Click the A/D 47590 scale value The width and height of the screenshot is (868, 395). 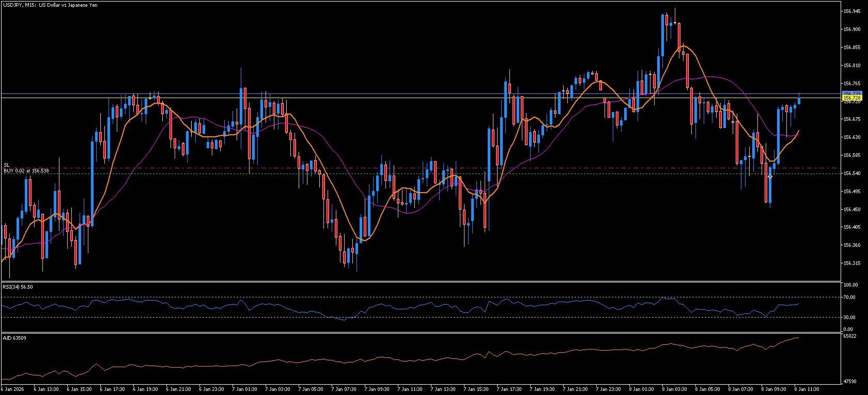click(x=850, y=381)
